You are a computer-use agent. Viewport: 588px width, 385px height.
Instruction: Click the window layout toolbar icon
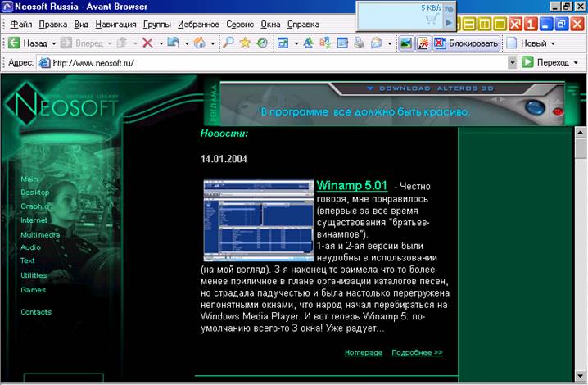342,43
